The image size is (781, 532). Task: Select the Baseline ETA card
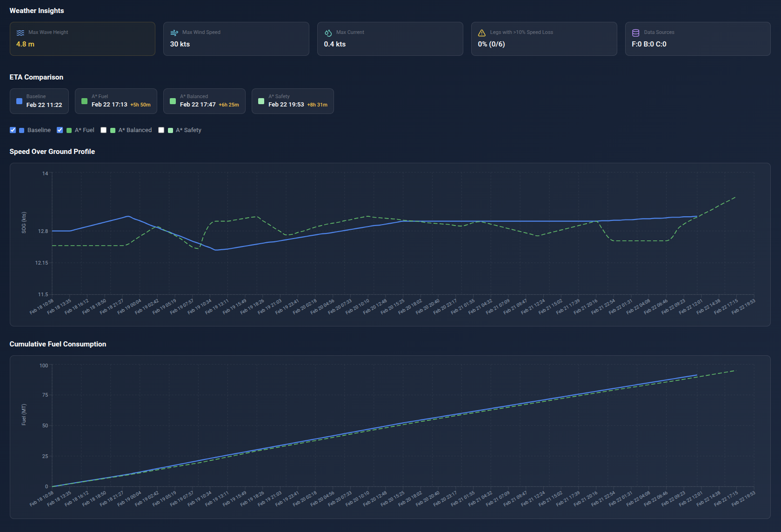pos(39,101)
